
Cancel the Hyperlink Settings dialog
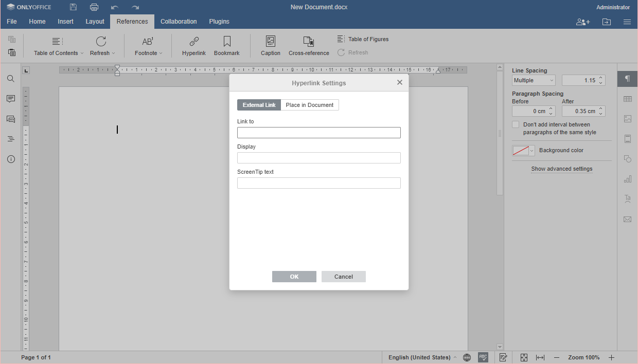tap(343, 277)
